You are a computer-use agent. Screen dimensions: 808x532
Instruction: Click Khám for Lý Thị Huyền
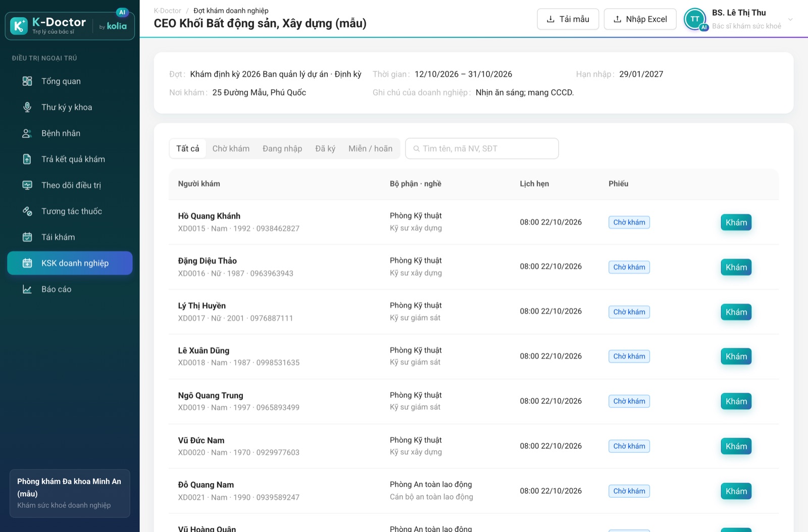coord(736,312)
